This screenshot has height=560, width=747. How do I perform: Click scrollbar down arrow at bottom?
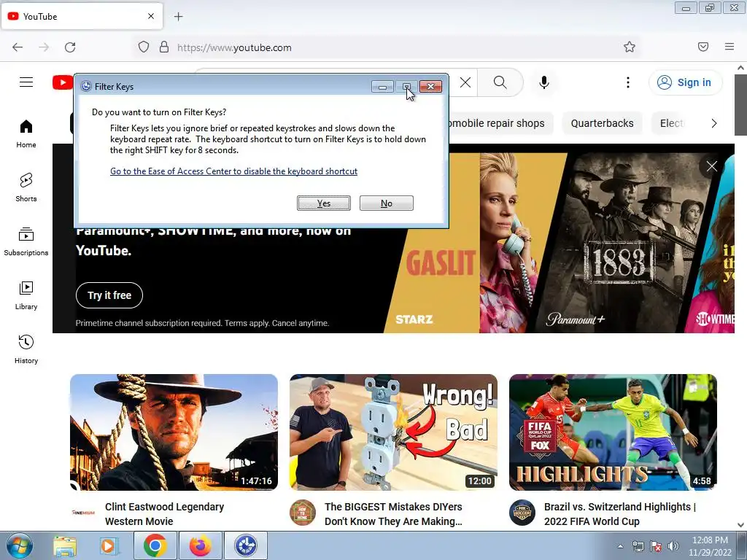point(740,525)
